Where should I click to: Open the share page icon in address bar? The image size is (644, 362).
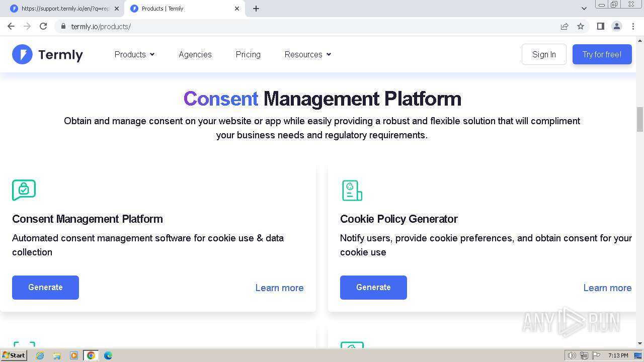pyautogui.click(x=565, y=26)
